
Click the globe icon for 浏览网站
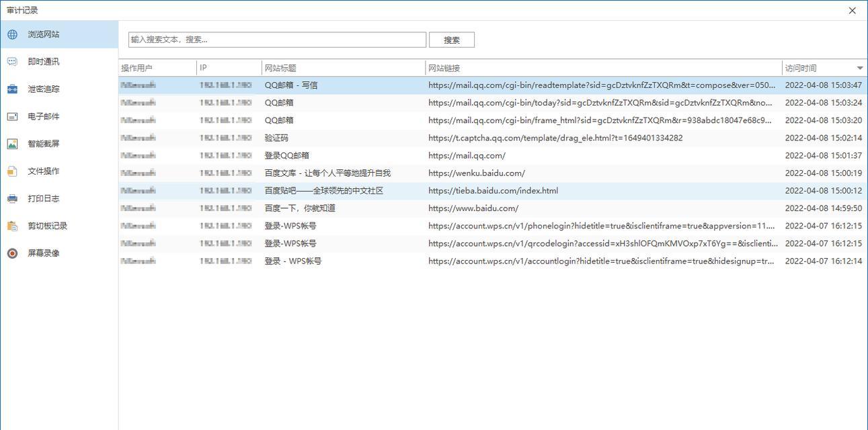12,34
